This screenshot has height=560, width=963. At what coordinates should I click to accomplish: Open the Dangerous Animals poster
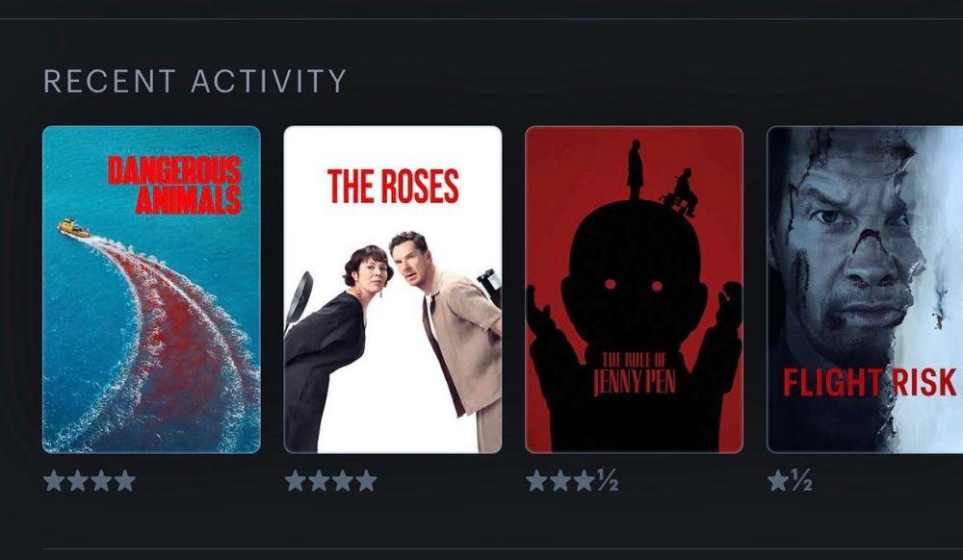pos(152,290)
